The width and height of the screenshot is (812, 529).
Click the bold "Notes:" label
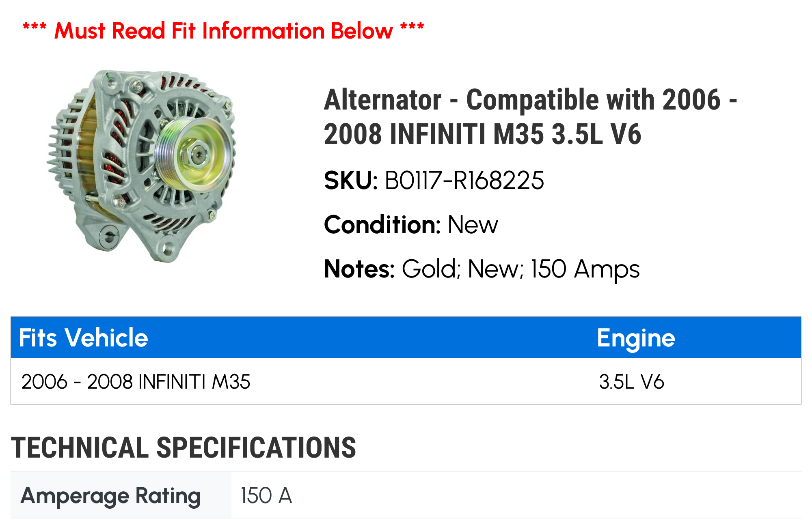click(359, 269)
